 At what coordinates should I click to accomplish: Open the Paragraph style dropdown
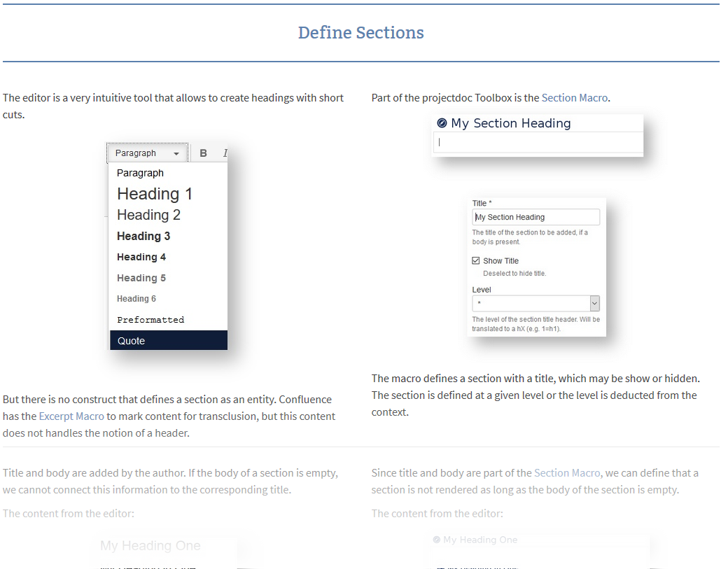147,153
